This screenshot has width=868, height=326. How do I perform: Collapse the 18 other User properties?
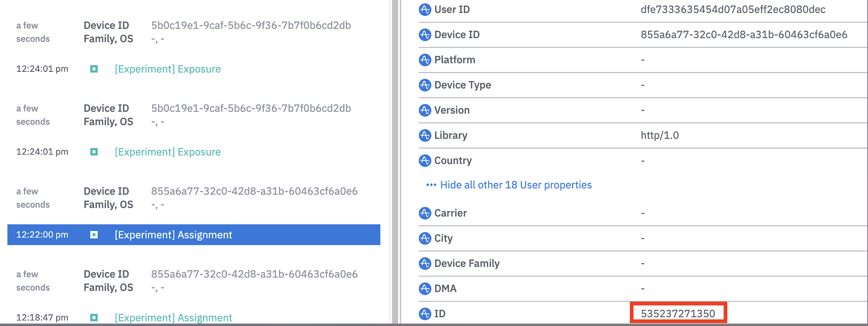pos(515,185)
